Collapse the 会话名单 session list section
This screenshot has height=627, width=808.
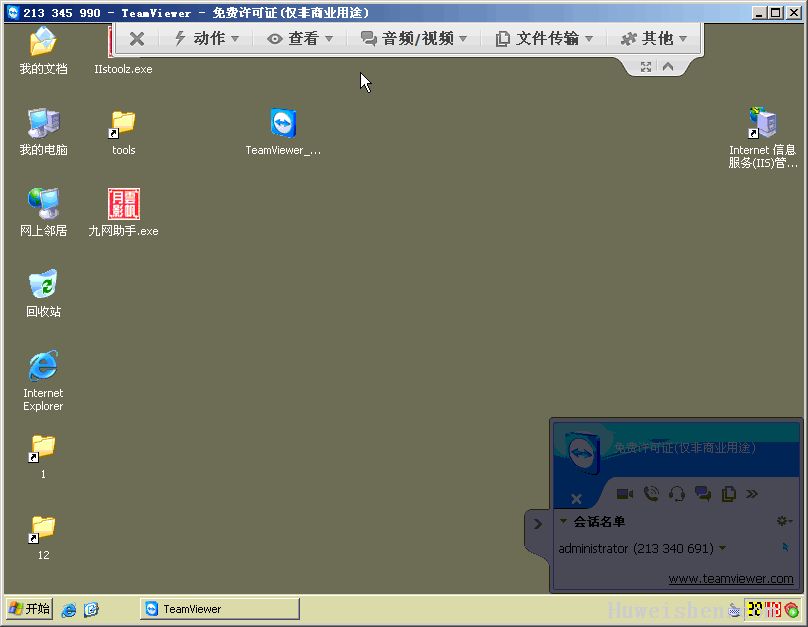(x=564, y=521)
